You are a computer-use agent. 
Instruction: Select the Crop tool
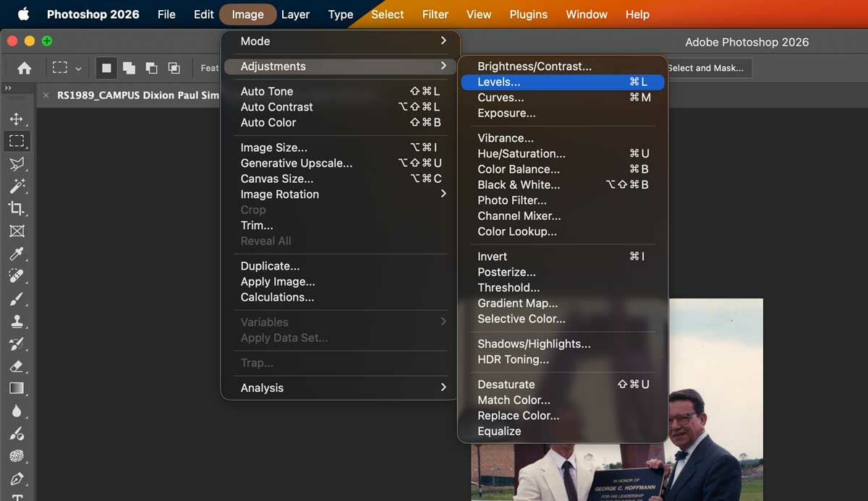pyautogui.click(x=17, y=209)
